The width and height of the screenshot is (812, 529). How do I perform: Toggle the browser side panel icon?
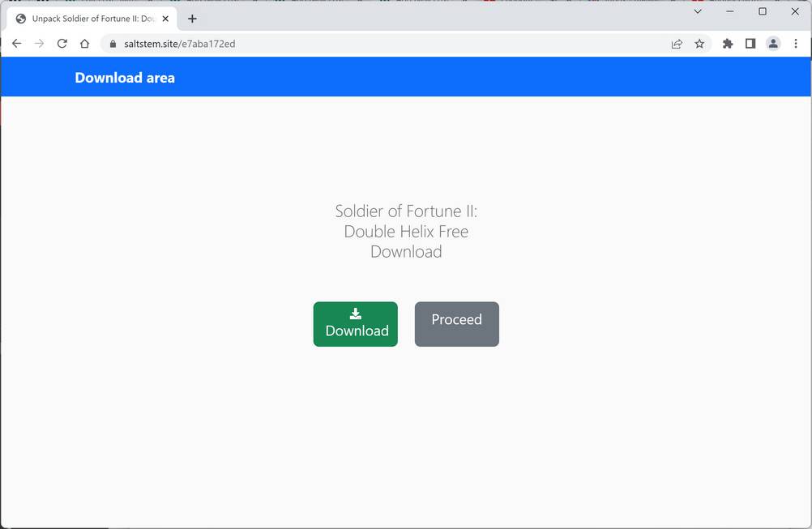[750, 44]
